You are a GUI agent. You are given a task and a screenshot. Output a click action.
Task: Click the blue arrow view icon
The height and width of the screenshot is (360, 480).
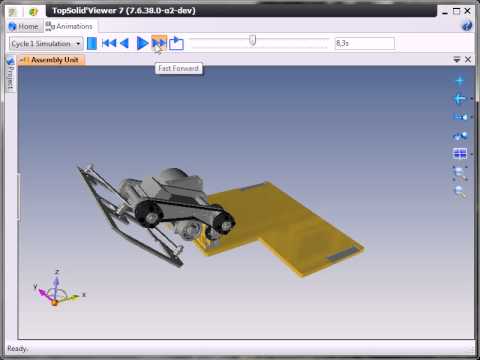pyautogui.click(x=460, y=99)
